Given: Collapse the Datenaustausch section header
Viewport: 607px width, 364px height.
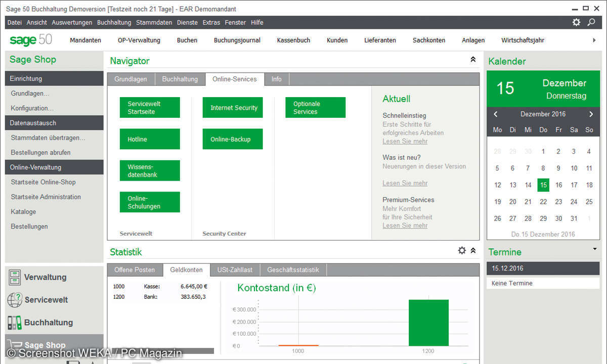Looking at the screenshot, I should click(54, 123).
